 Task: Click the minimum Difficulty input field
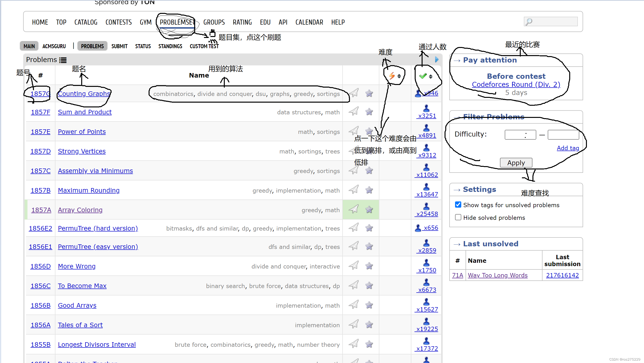520,134
